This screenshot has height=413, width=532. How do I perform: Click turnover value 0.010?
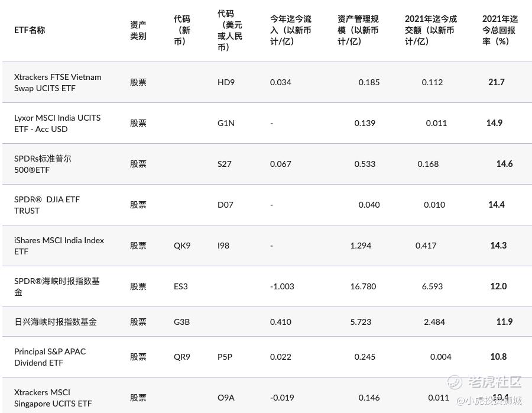click(434, 205)
